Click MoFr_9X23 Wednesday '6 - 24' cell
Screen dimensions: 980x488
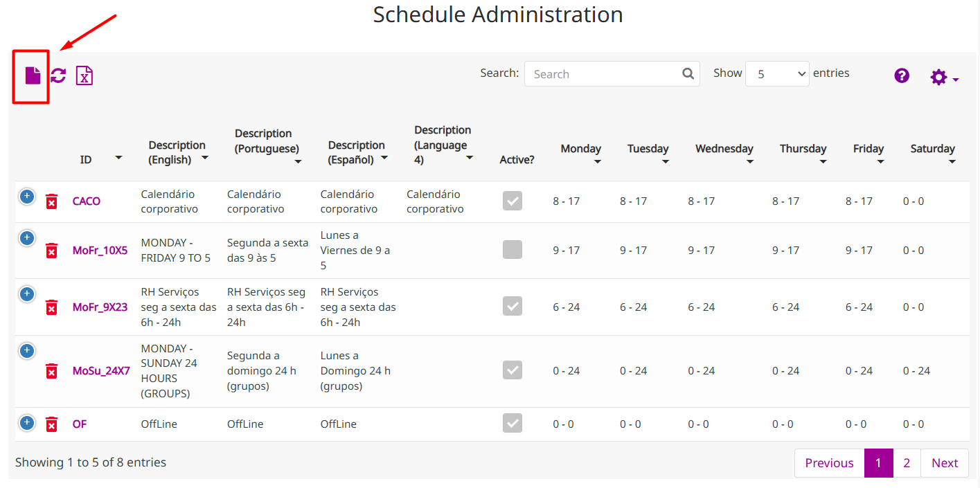(702, 307)
